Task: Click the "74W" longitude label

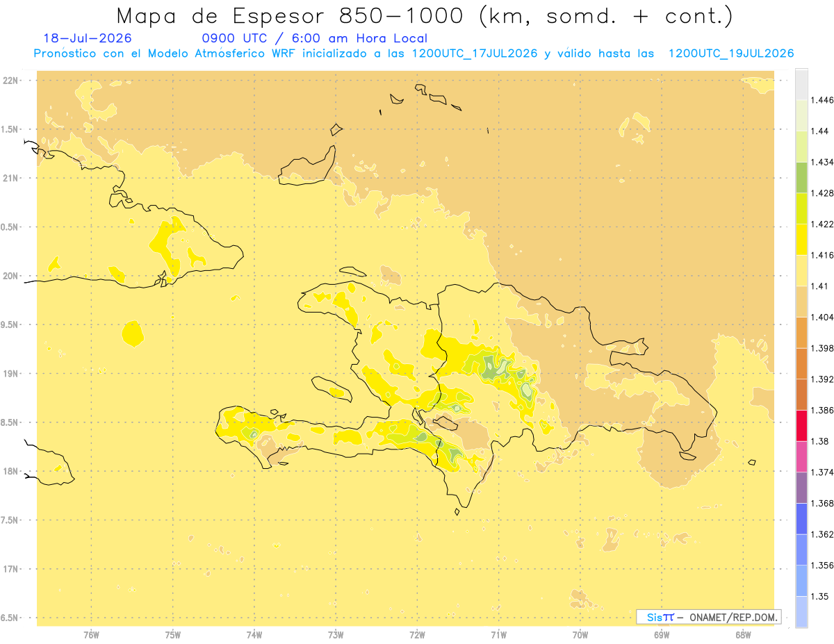Action: [254, 635]
